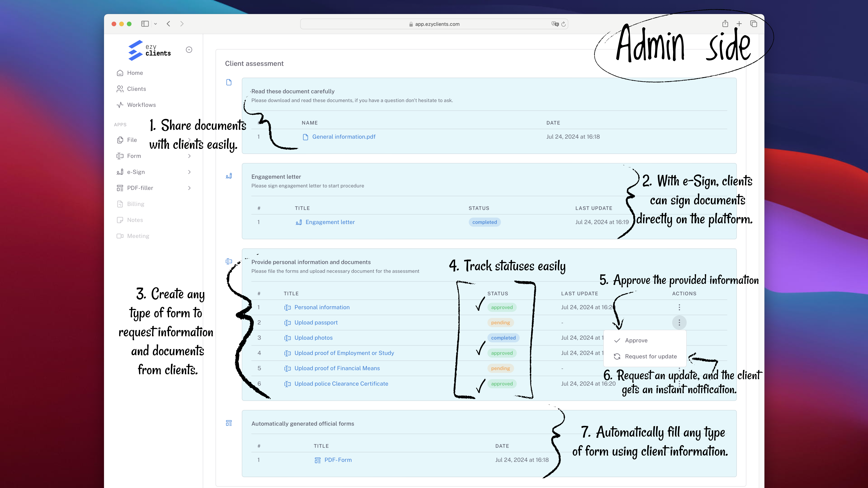This screenshot has height=488, width=868.
Task: Click the e-Sign step icon beside Engagement letter section
Action: [x=229, y=176]
